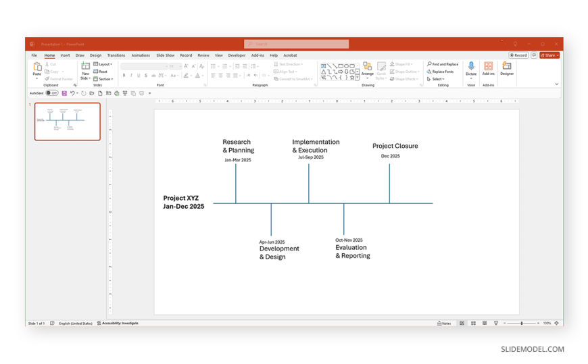Toggle Italic formatting
This screenshot has width=588, height=364.
pyautogui.click(x=131, y=76)
